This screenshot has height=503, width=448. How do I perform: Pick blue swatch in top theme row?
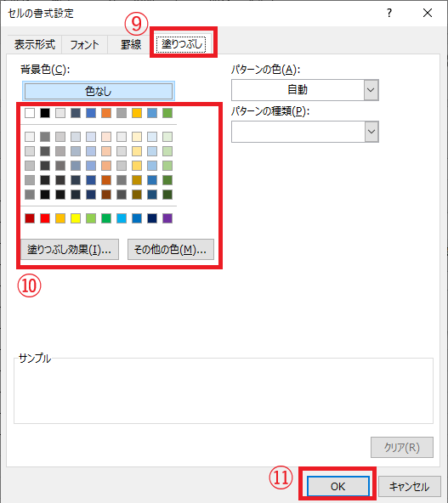91,113
